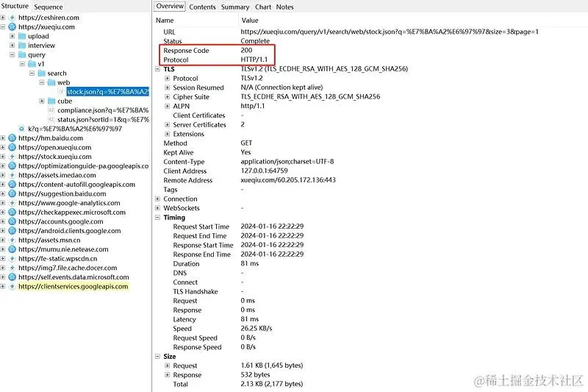
Task: Collapse the web folder
Action: click(42, 82)
